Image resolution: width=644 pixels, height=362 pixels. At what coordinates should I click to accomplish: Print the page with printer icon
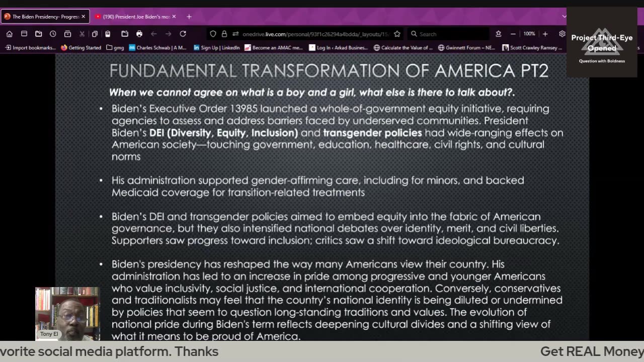click(139, 34)
